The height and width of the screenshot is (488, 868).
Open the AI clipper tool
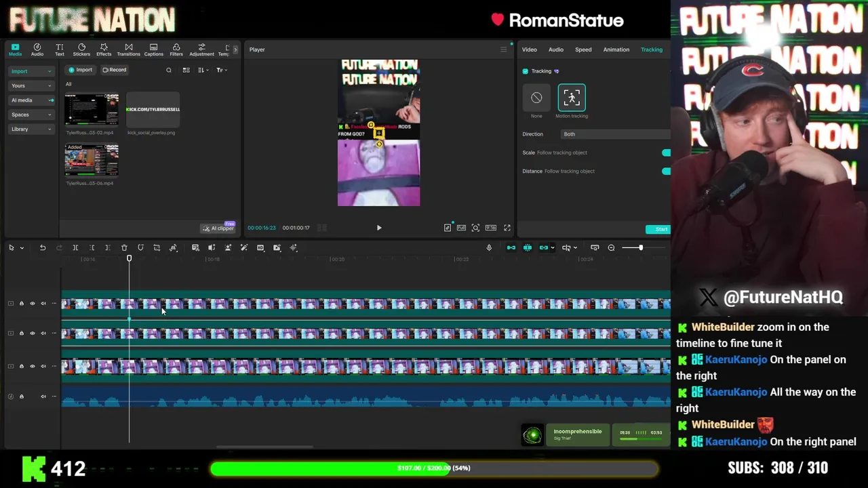(x=218, y=228)
